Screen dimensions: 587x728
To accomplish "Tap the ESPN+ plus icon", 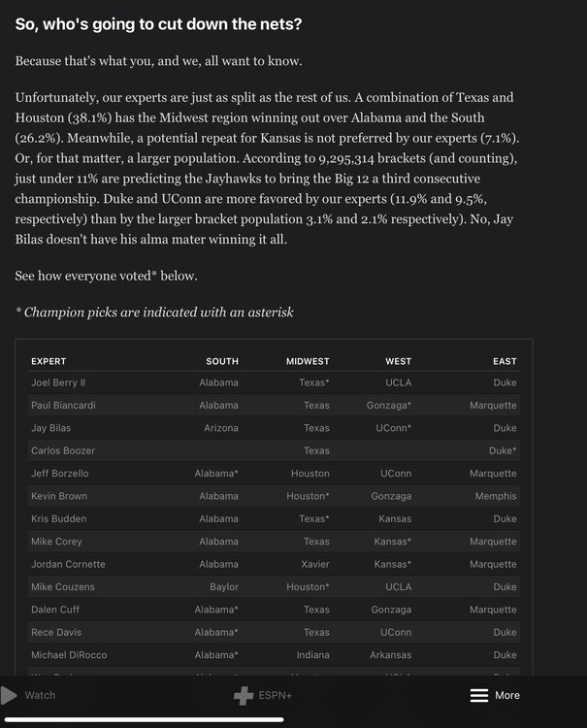I will (x=244, y=695).
